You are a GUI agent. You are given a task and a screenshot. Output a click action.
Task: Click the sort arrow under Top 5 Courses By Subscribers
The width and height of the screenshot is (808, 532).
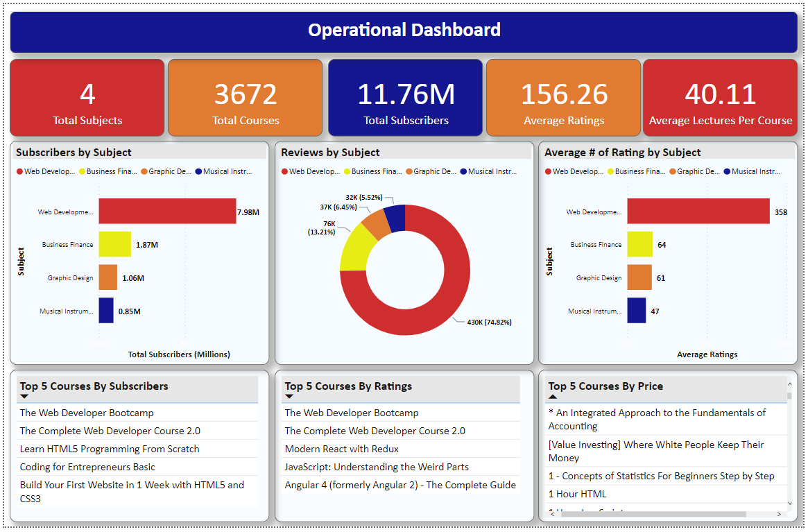point(24,397)
